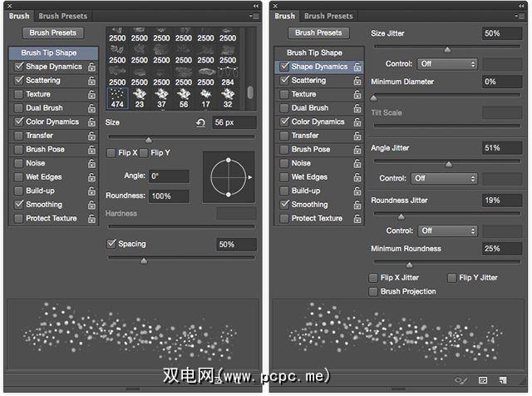Click the brush angle and roundness dial
This screenshot has height=396, width=532.
[229, 177]
